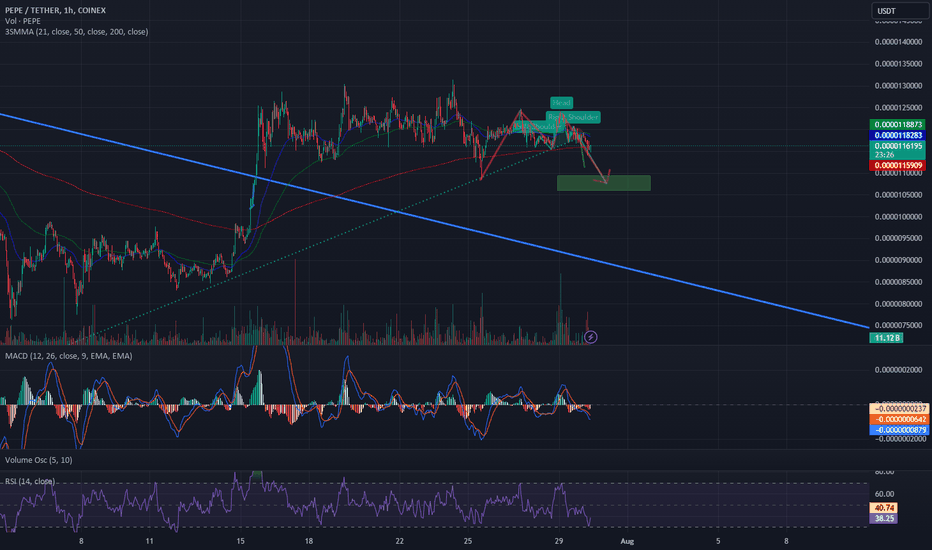Click date 15 on the time axis
The image size is (932, 550).
coord(240,541)
